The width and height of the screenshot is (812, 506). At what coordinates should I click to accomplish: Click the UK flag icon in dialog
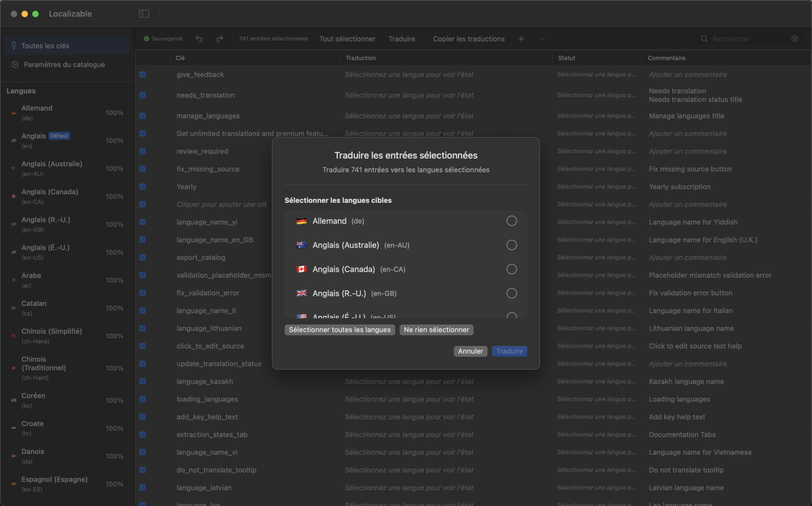click(x=301, y=293)
